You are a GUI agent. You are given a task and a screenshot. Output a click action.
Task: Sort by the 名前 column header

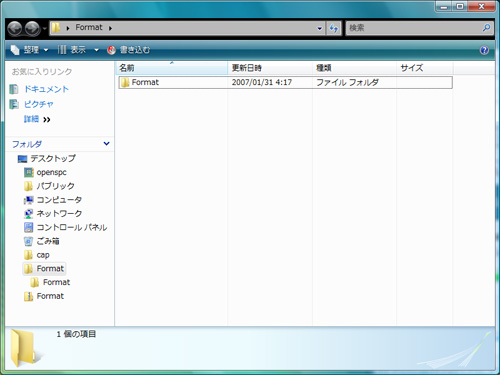coord(172,68)
